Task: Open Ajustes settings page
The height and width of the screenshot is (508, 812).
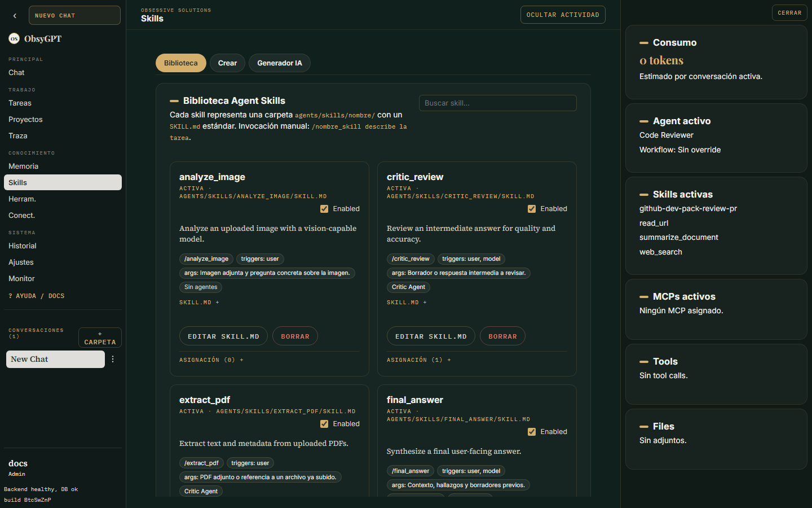Action: pyautogui.click(x=63, y=262)
